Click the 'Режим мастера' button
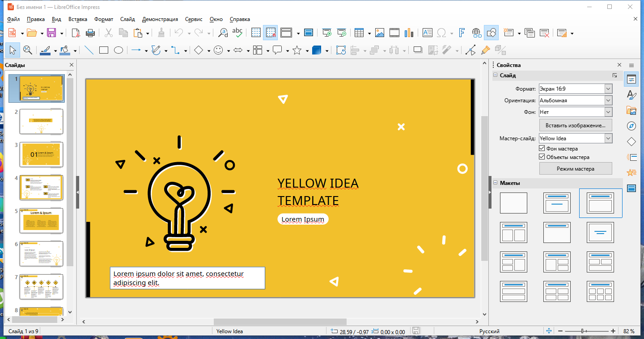 coord(576,169)
